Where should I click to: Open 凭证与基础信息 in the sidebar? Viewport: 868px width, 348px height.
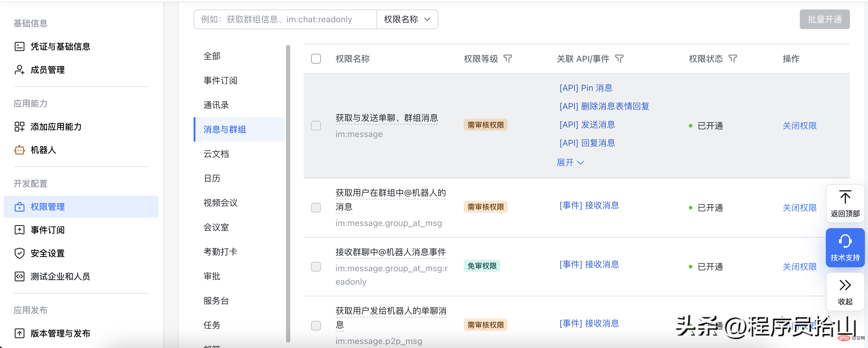pyautogui.click(x=60, y=46)
